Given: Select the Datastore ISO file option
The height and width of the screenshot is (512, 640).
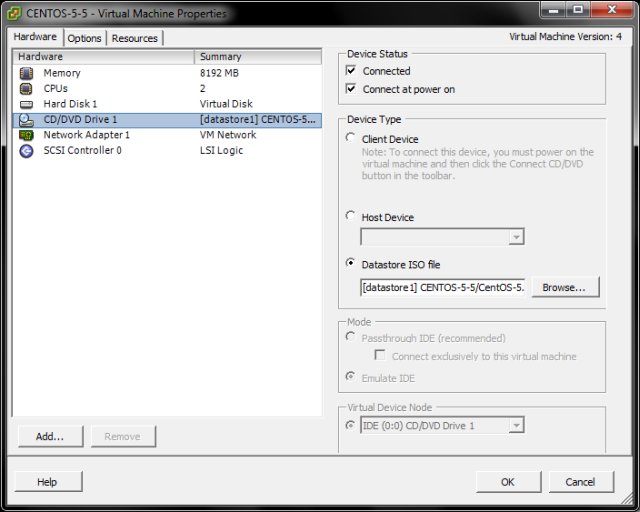Looking at the screenshot, I should coord(350,263).
